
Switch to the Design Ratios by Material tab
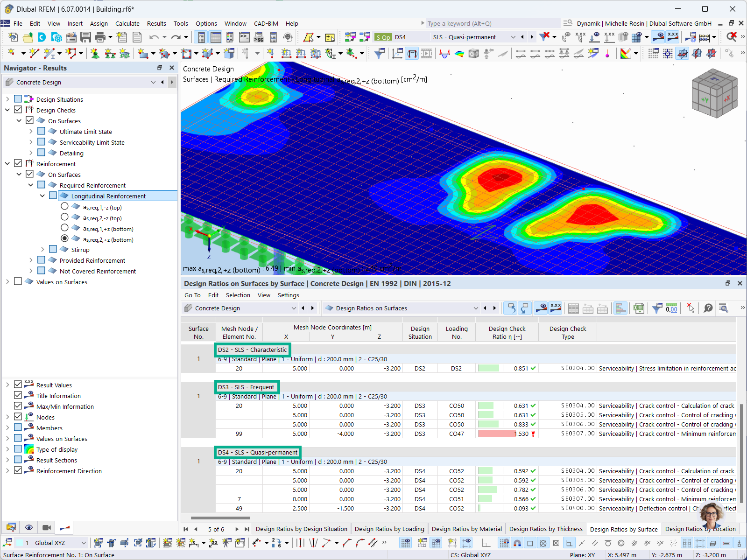(x=466, y=529)
